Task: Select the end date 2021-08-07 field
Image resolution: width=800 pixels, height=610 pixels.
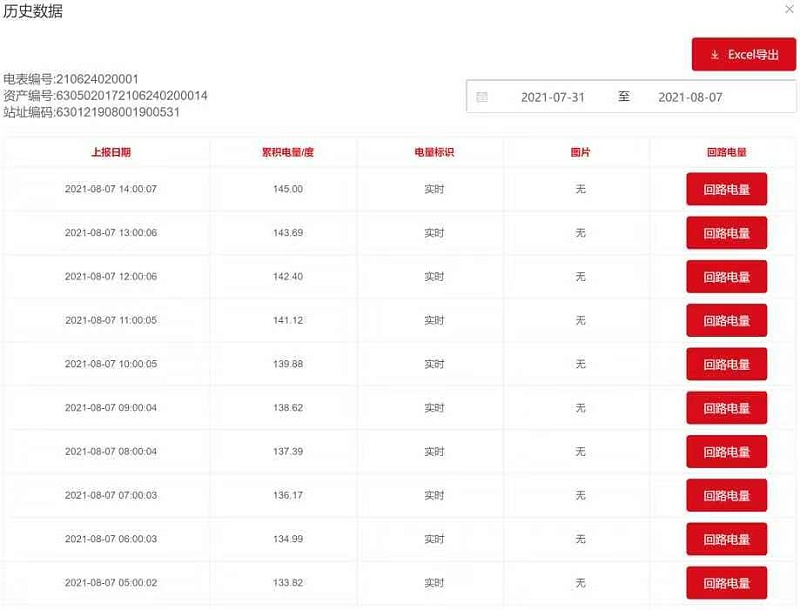Action: pos(690,97)
